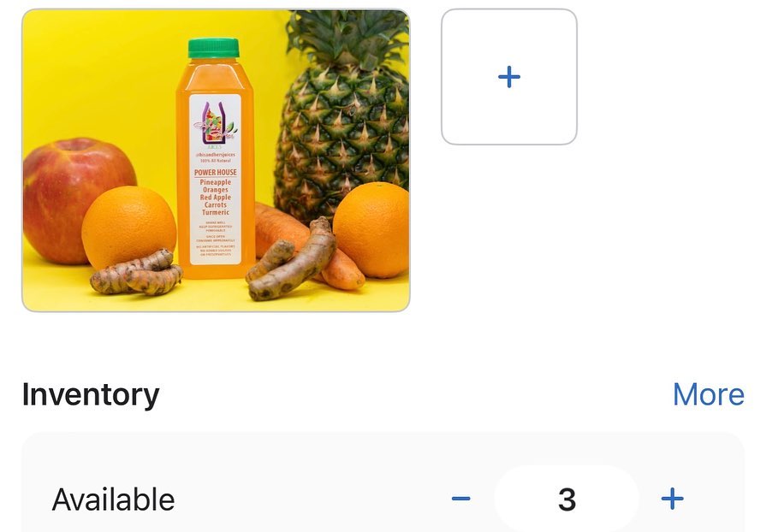Increase available quantity with the plus icon
Screen dimensions: 766x532
(672, 499)
